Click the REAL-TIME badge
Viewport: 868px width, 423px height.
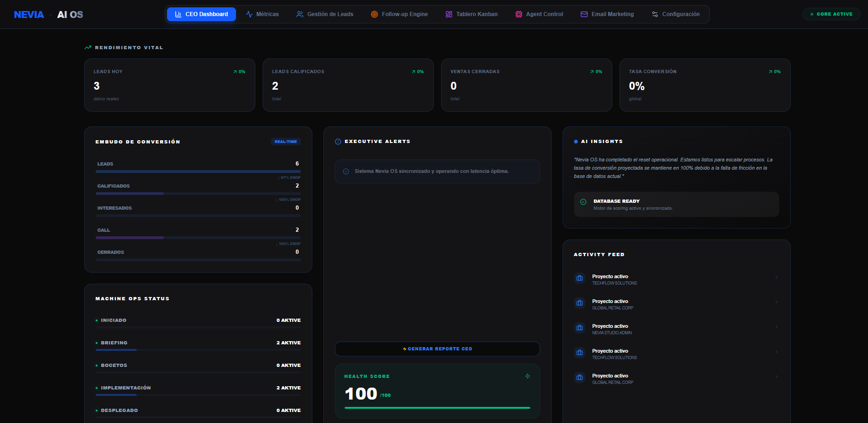(x=286, y=142)
